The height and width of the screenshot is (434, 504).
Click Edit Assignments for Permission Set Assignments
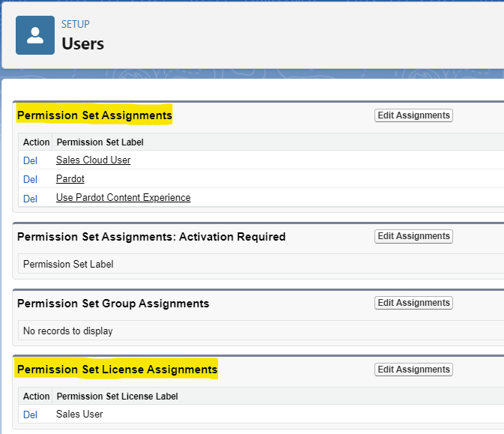point(413,115)
